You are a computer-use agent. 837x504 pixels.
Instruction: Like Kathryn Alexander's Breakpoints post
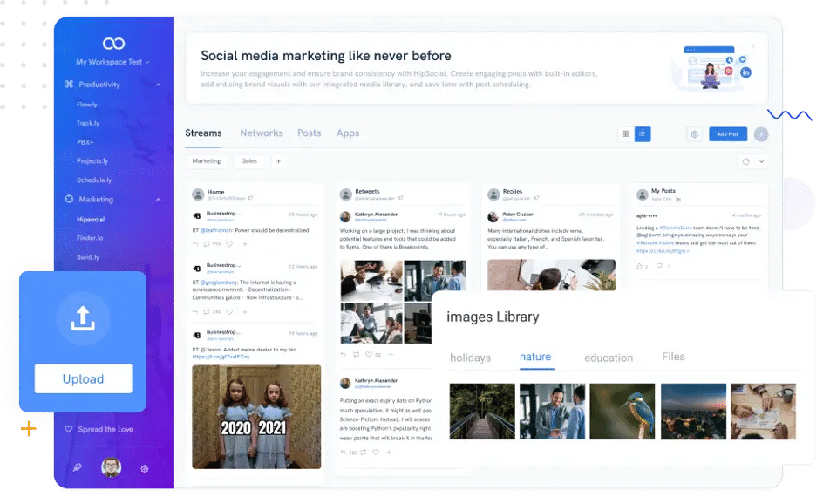(368, 355)
